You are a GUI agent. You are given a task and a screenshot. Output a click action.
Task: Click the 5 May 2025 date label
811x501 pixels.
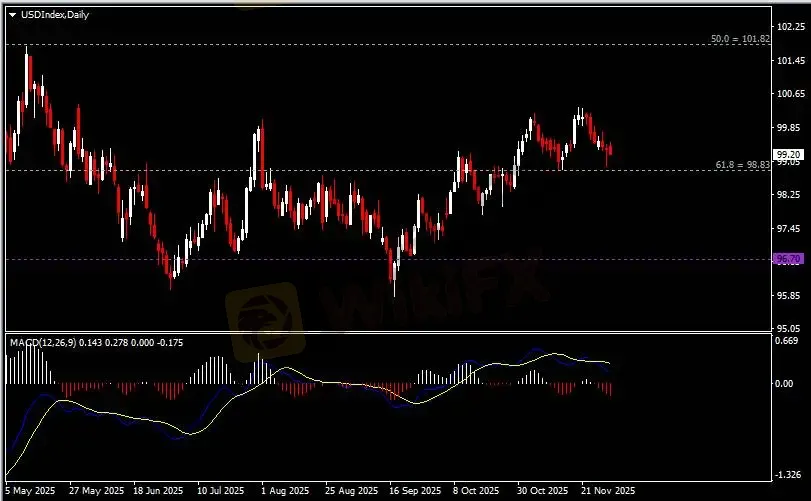click(30, 490)
